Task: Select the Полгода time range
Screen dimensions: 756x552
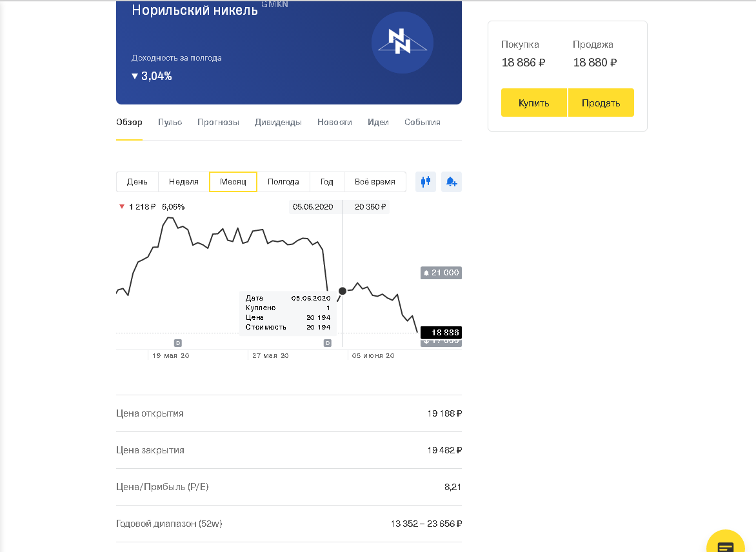Action: (283, 182)
